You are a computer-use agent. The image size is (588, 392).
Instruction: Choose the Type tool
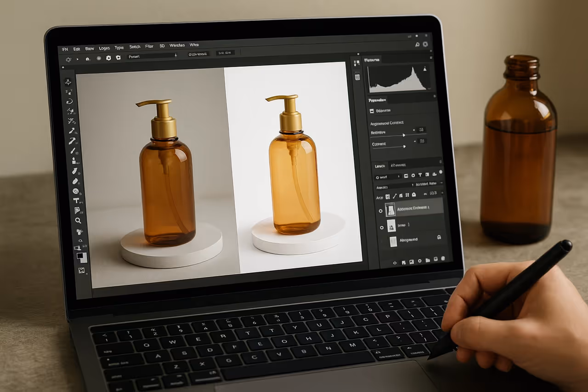coord(77,201)
